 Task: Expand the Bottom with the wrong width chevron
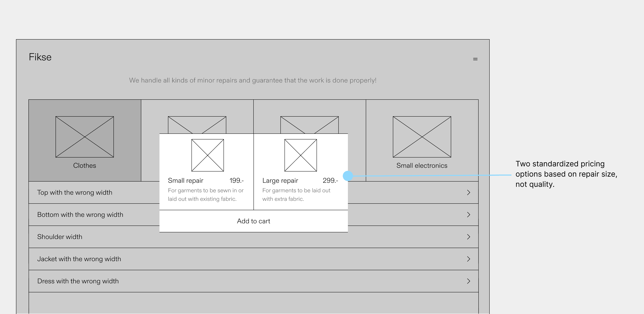coord(469,215)
